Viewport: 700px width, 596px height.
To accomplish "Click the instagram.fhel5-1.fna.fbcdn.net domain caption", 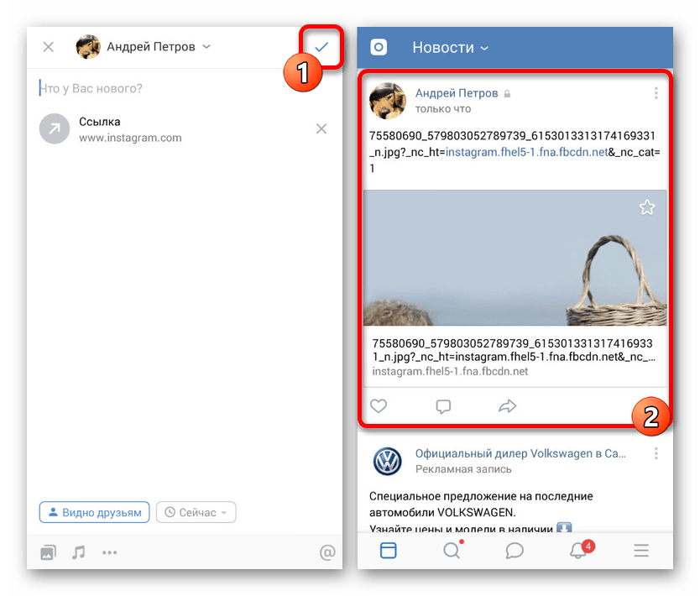I will 450,371.
